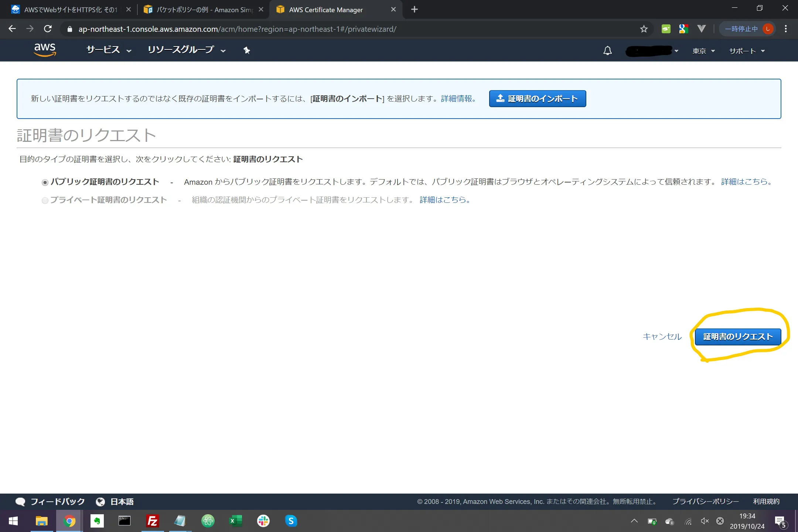Open File Explorer from the taskbar
This screenshot has height=532, width=798.
pos(41,521)
